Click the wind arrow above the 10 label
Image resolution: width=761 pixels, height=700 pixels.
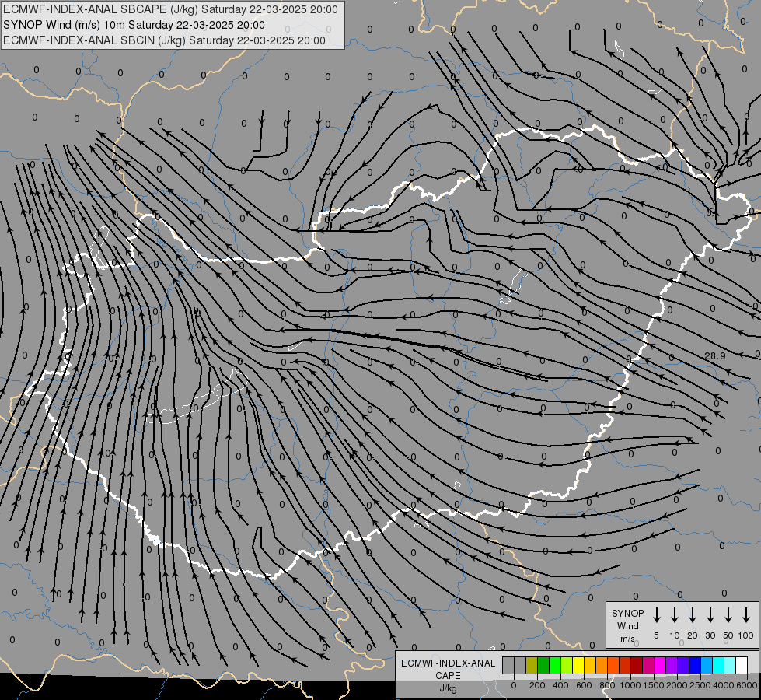[674, 615]
